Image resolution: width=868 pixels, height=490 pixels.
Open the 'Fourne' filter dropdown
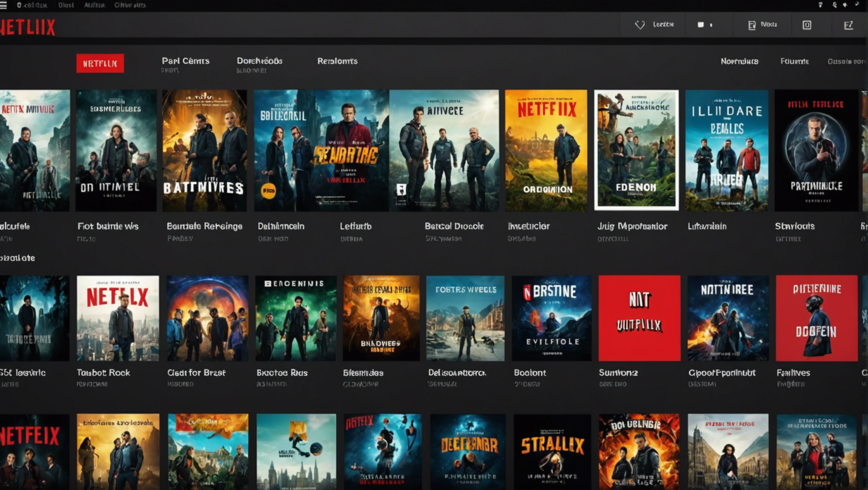click(x=794, y=61)
